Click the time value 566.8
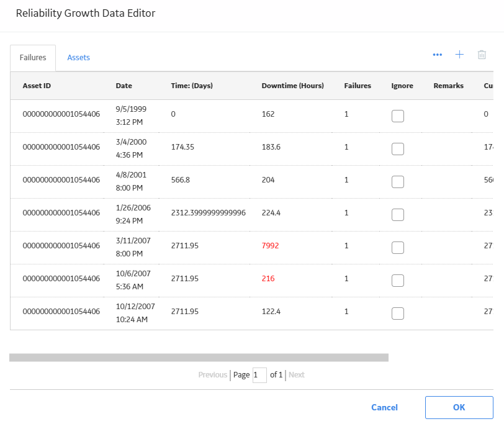 coord(180,179)
